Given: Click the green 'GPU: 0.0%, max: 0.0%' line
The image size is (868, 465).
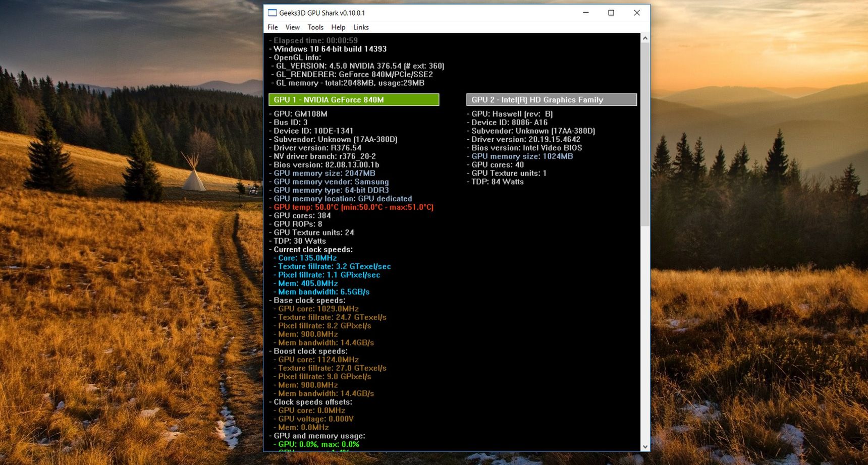Looking at the screenshot, I should pyautogui.click(x=316, y=444).
